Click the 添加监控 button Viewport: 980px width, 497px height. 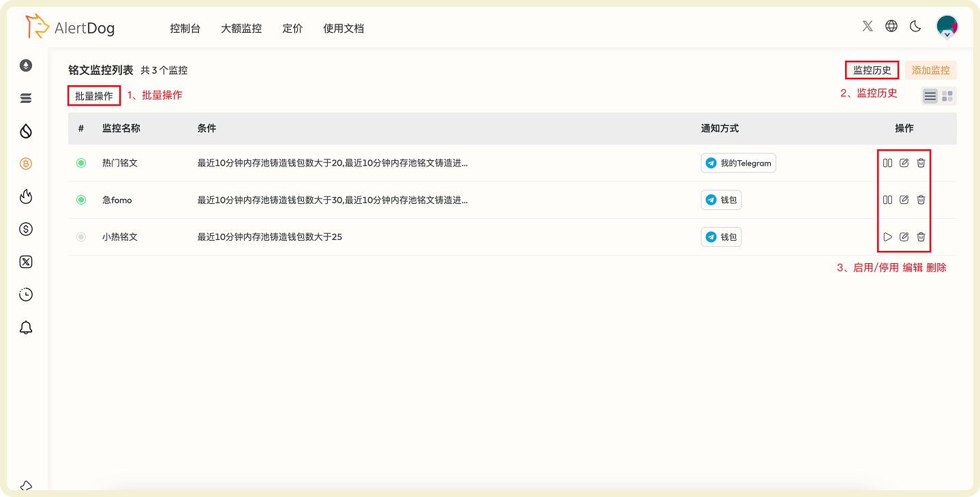coord(930,70)
